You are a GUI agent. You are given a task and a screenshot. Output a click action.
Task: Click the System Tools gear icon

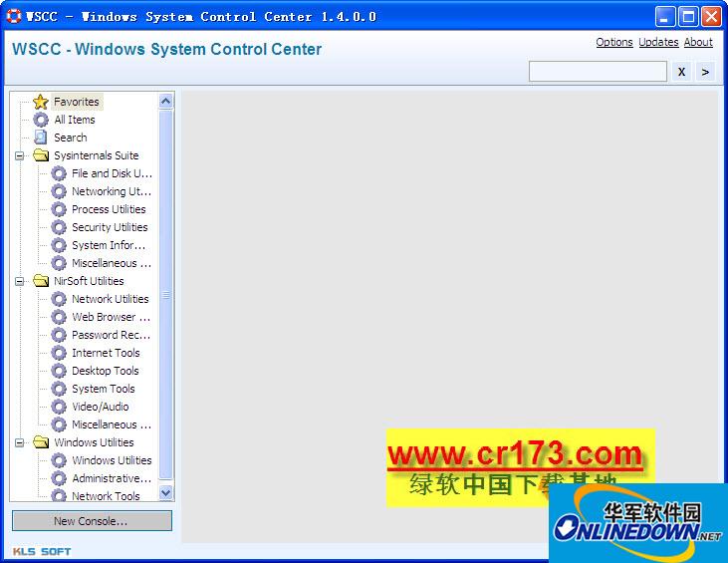pos(59,389)
